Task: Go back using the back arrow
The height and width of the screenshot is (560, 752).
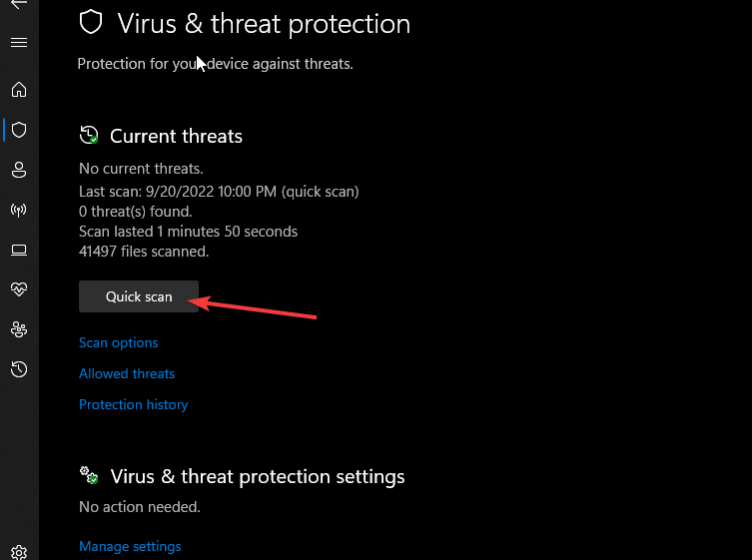Action: tap(19, 4)
